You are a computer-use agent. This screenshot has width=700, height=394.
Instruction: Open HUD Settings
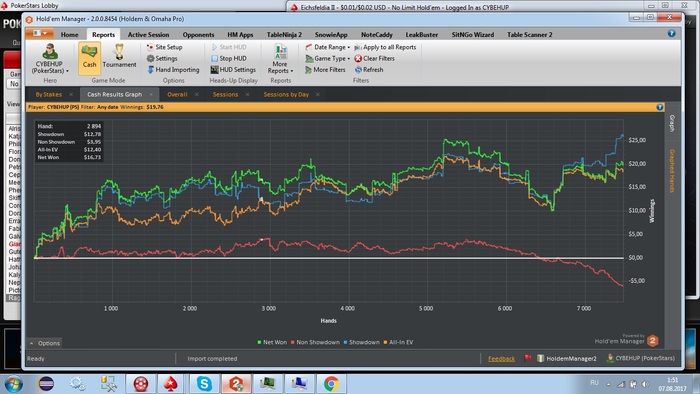coord(233,70)
